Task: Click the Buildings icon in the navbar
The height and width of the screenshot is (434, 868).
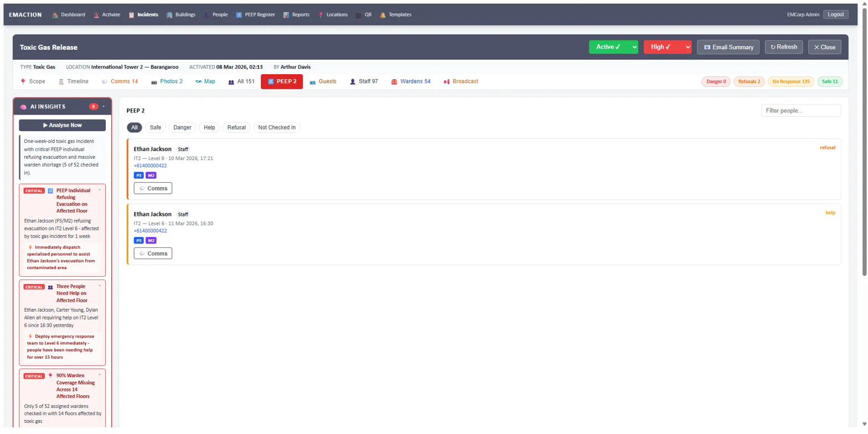Action: coord(169,15)
